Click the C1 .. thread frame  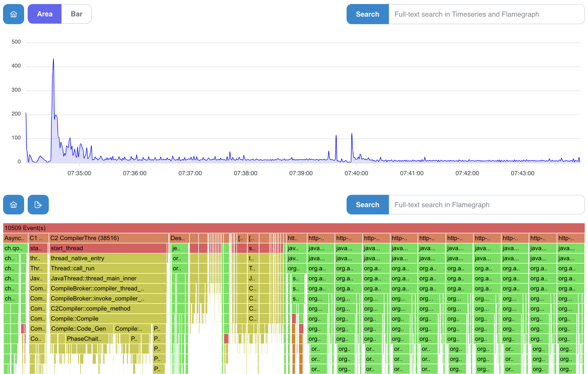38,238
